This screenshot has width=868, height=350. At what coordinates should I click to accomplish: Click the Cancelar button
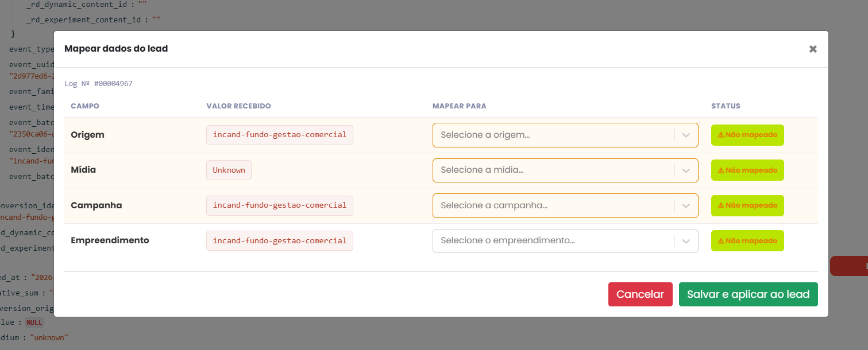coord(640,294)
